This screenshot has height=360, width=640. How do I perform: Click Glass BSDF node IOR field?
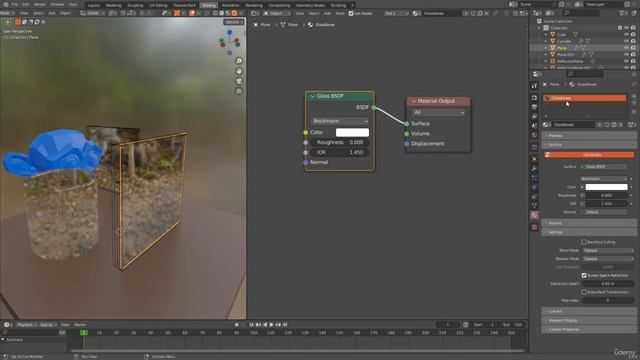coord(340,152)
